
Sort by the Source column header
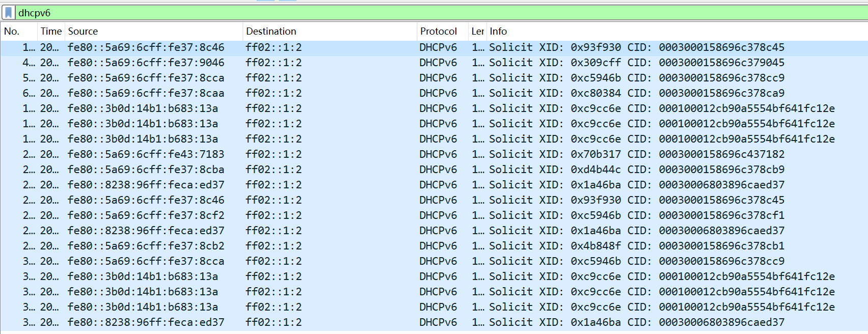(83, 32)
